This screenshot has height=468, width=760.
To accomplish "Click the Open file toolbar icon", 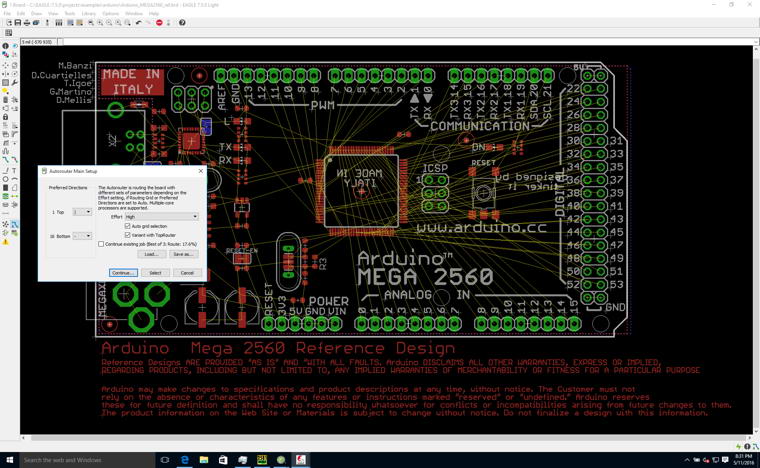I will 9,23.
